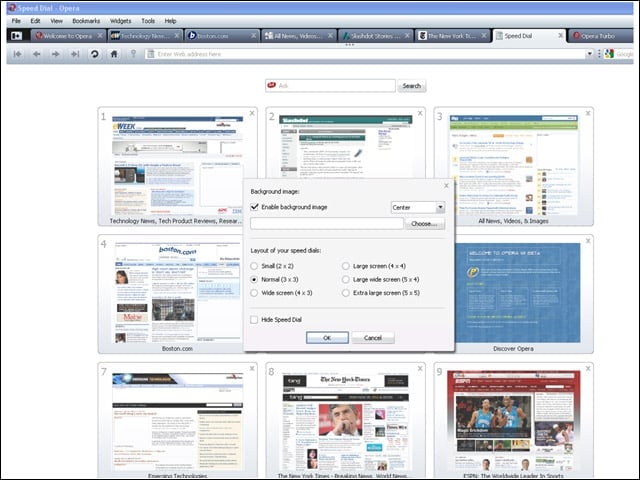Check the Hide Speed Dial box
The height and width of the screenshot is (480, 640).
click(x=254, y=320)
